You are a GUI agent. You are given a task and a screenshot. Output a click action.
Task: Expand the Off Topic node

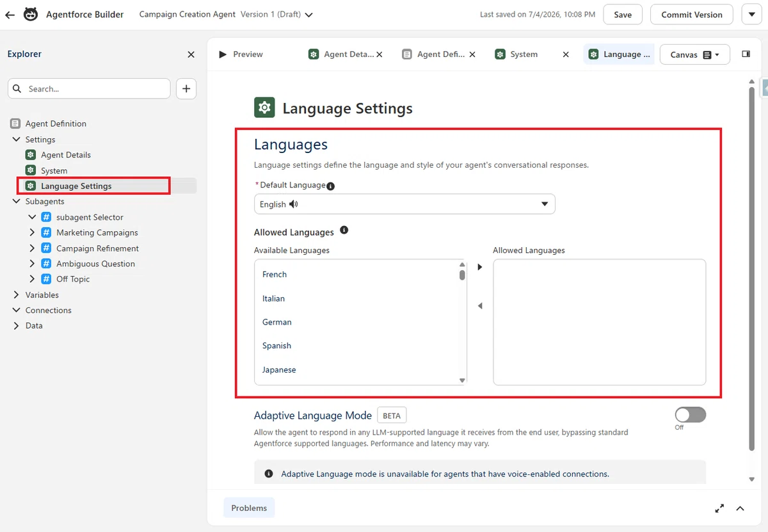click(32, 279)
